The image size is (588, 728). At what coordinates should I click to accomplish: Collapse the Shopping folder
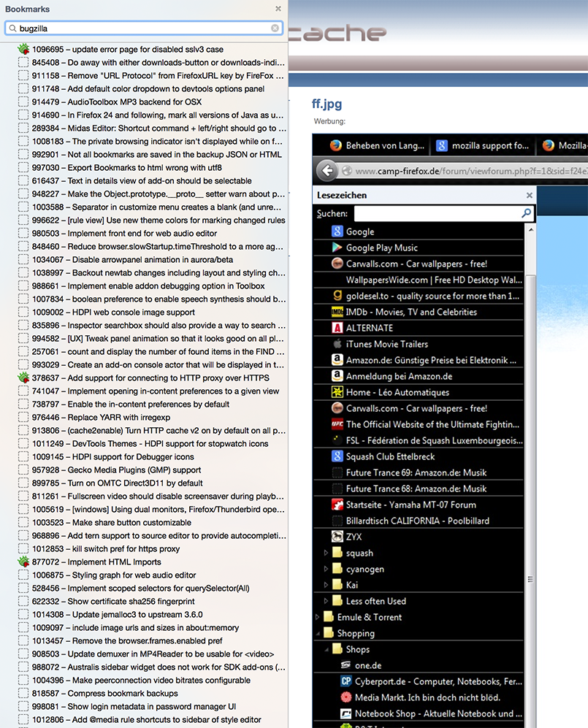(318, 633)
